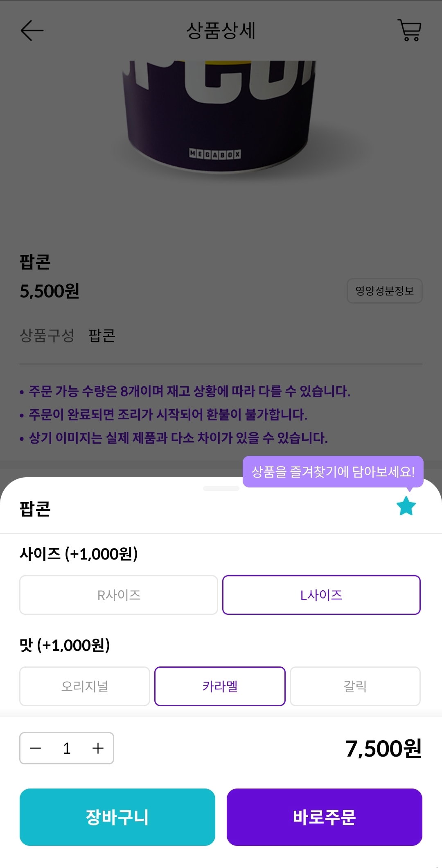
Task: Add to cart with 장바구니 button
Action: [x=117, y=817]
